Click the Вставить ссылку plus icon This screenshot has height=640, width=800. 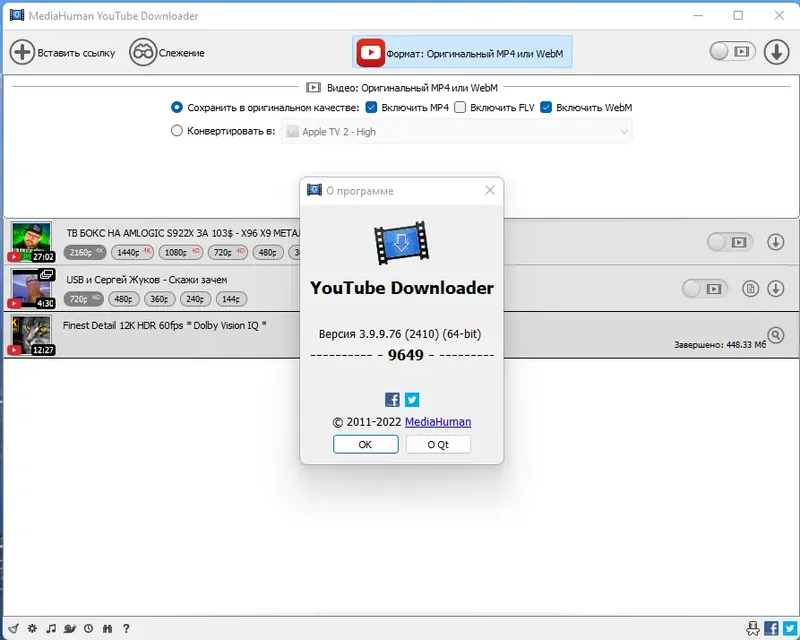coord(22,52)
